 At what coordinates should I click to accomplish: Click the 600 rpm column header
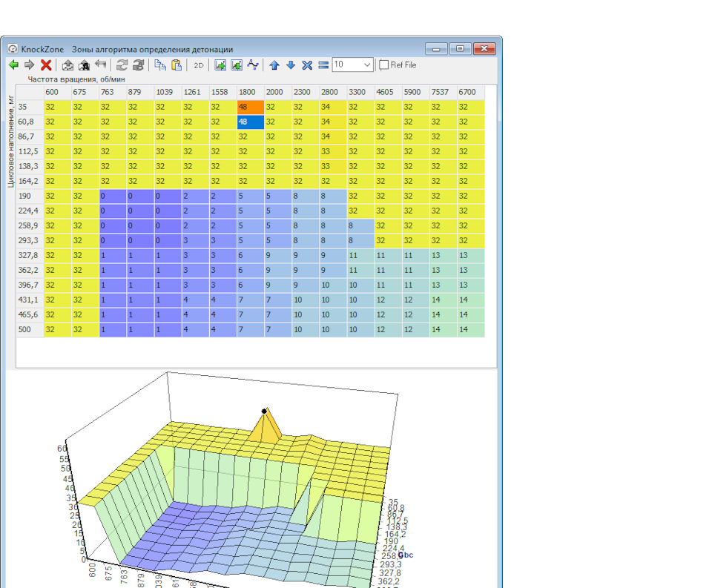pos(58,92)
